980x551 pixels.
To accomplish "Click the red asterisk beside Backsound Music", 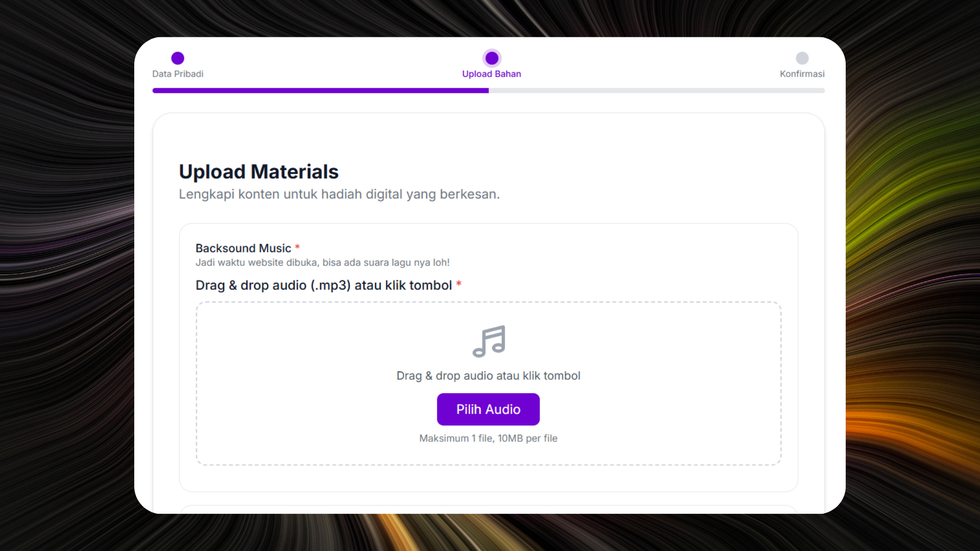I will [x=297, y=247].
